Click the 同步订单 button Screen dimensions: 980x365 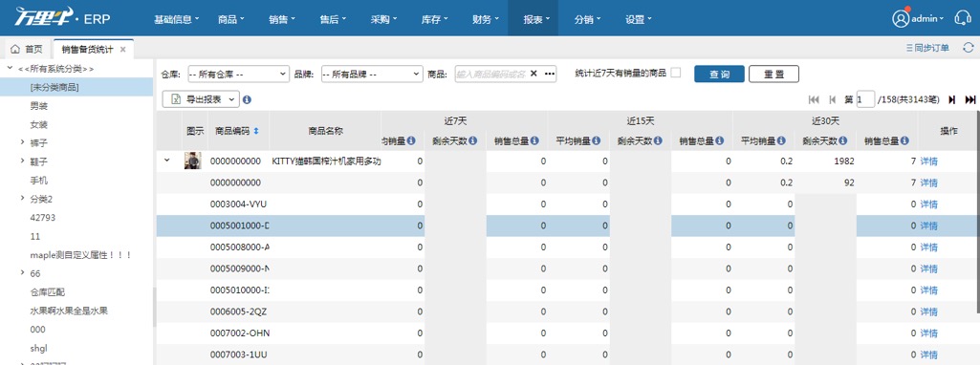pyautogui.click(x=927, y=48)
